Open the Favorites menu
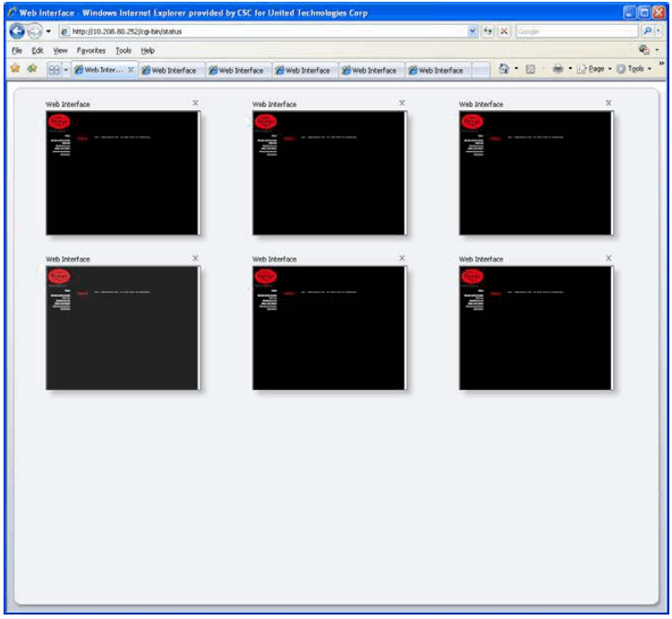672x619 pixels. 91,51
